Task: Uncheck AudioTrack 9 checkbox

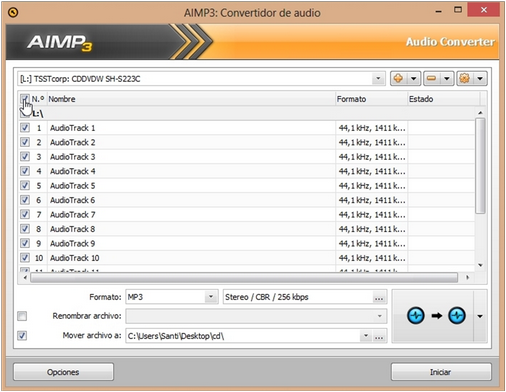Action: 25,243
